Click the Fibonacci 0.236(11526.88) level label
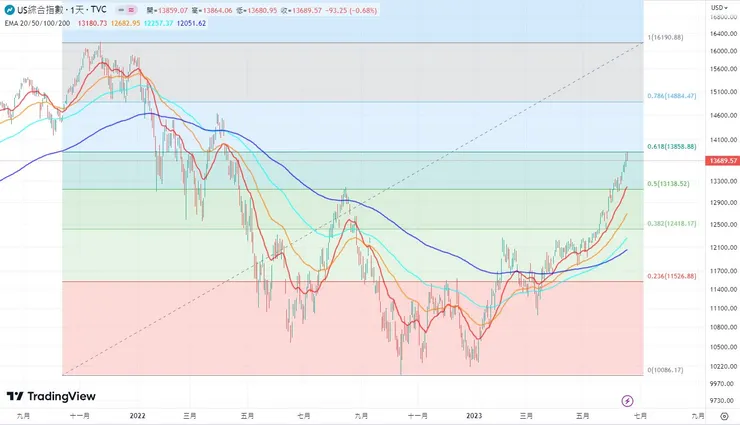Viewport: 740px width, 425px height. (x=672, y=276)
